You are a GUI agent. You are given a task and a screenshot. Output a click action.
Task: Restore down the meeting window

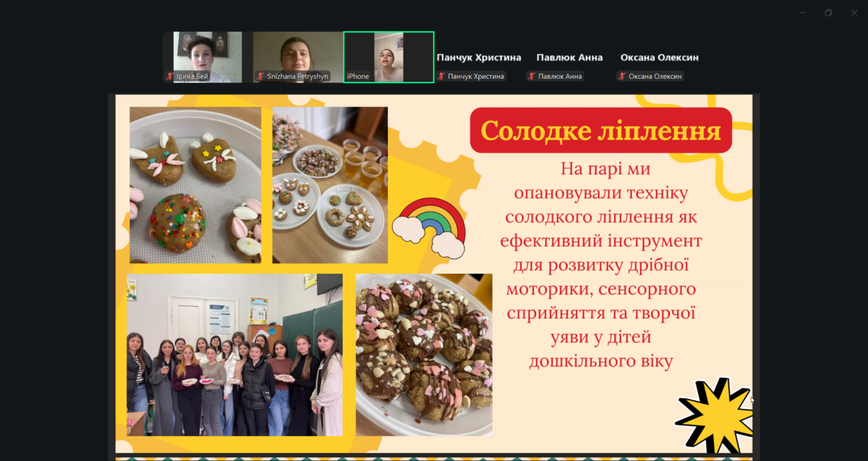[x=828, y=12]
